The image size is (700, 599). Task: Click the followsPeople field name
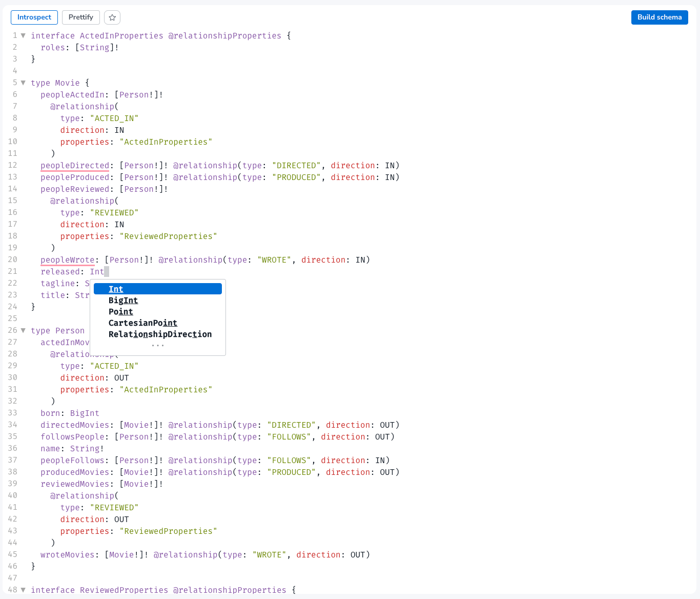pos(72,437)
